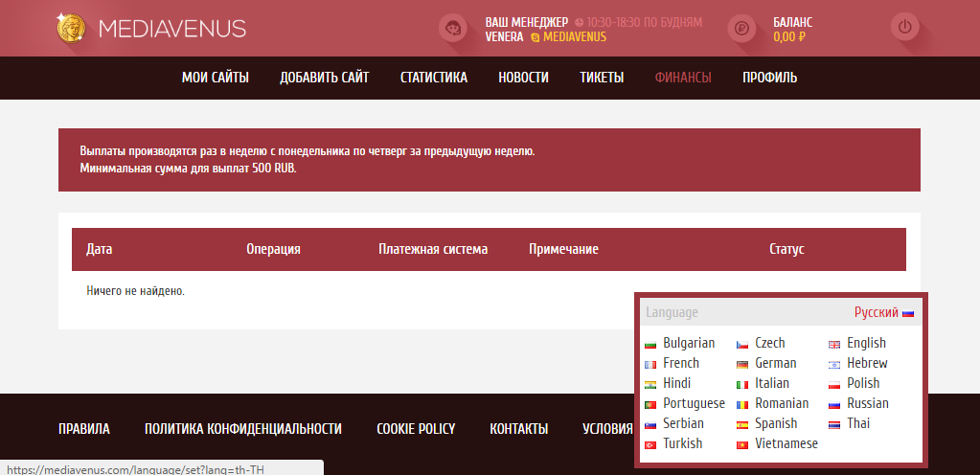Click the power logout icon
Viewport: 980px width, 475px height.
pyautogui.click(x=904, y=28)
